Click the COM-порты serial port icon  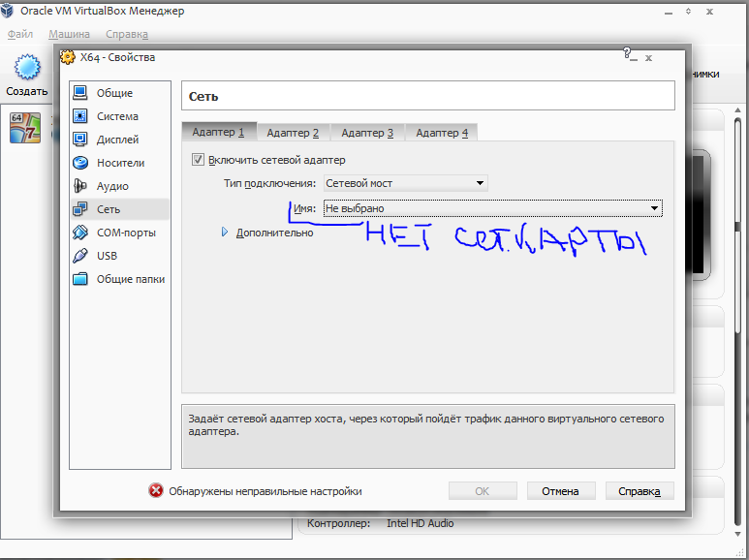coord(80,233)
